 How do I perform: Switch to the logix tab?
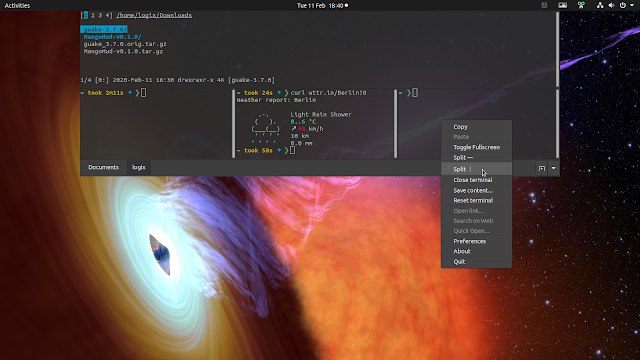pyautogui.click(x=139, y=167)
